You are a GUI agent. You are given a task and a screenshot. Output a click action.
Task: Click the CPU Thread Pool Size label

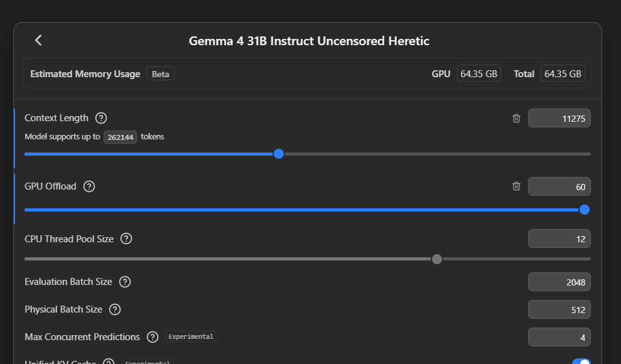point(69,238)
